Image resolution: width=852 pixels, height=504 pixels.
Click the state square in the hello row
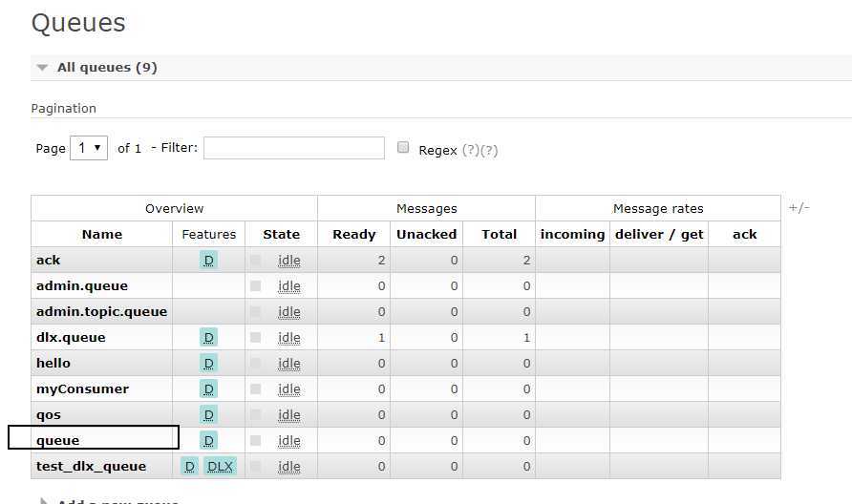(255, 363)
